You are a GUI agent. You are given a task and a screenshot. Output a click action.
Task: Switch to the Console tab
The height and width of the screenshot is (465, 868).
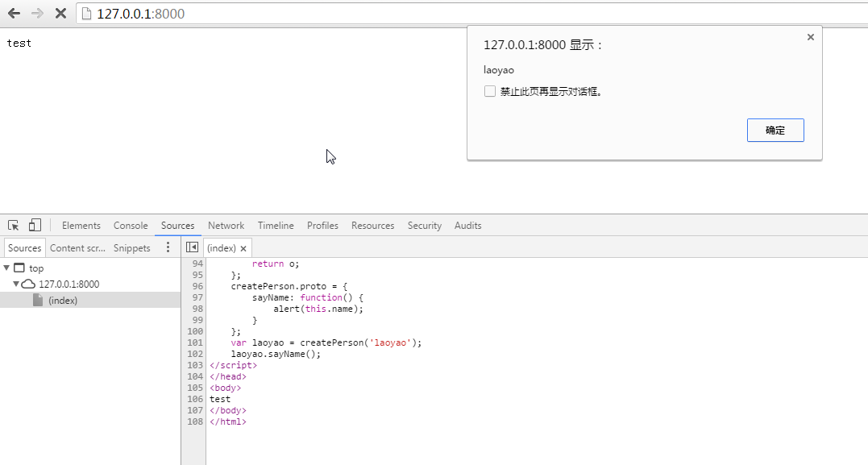click(x=131, y=226)
